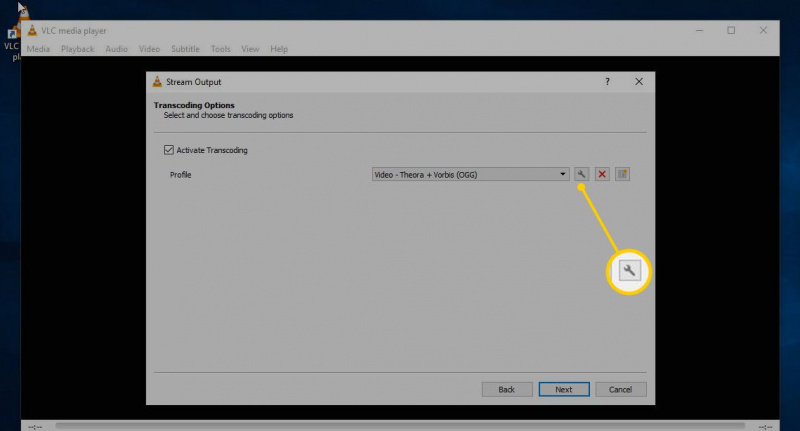
Task: Open the Profile dropdown list
Action: pos(470,174)
